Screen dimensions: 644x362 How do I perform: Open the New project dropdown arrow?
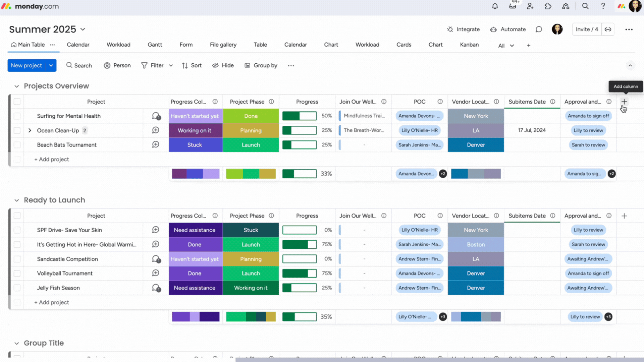coord(51,65)
